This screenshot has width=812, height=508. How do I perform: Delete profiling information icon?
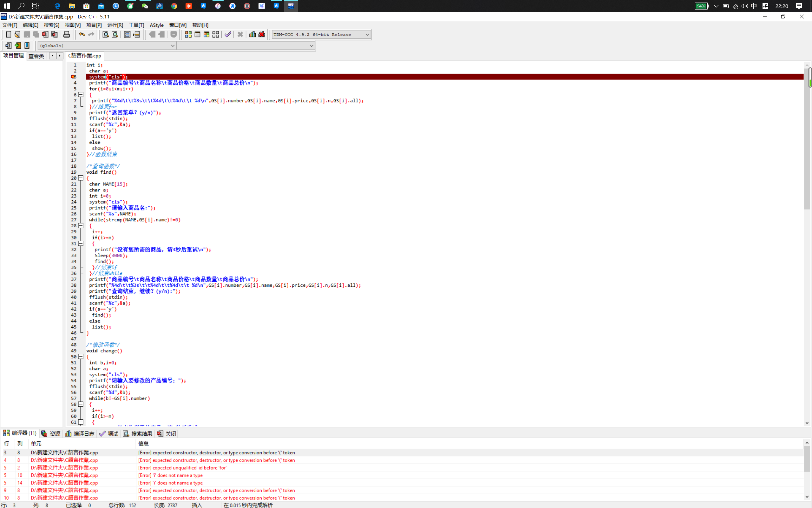tap(262, 34)
